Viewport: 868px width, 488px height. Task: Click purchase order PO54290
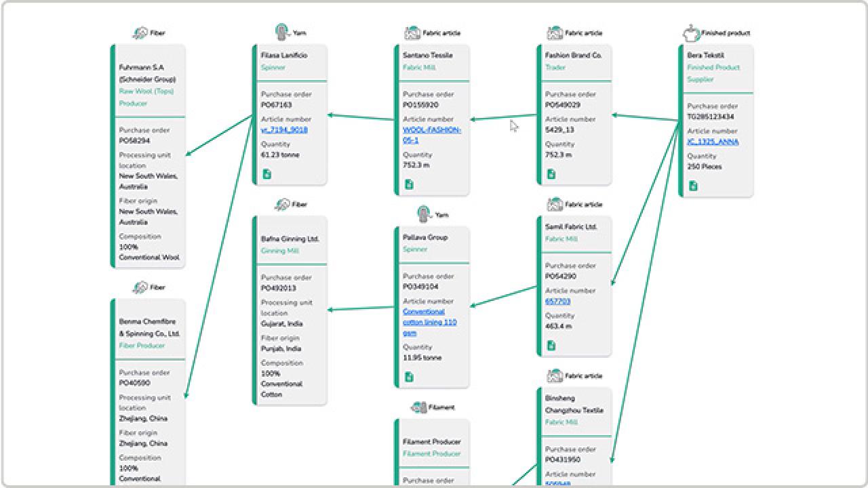point(561,277)
